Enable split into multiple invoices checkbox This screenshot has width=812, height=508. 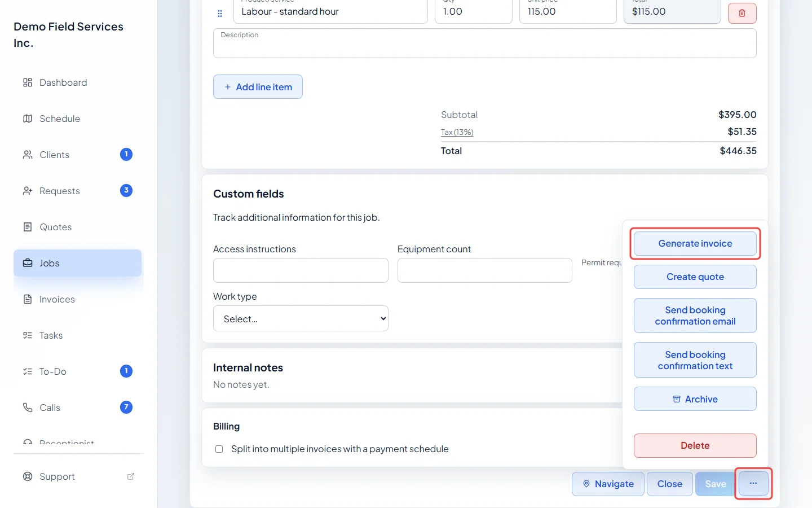tap(219, 449)
